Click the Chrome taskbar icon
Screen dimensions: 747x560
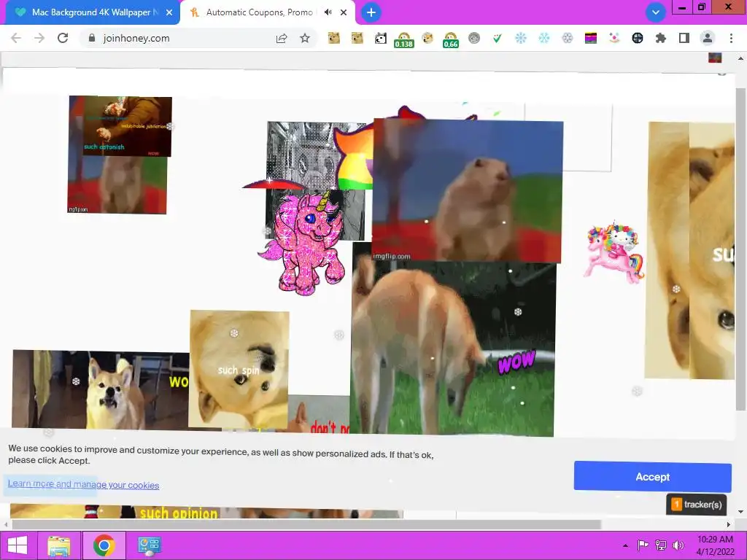click(x=104, y=545)
